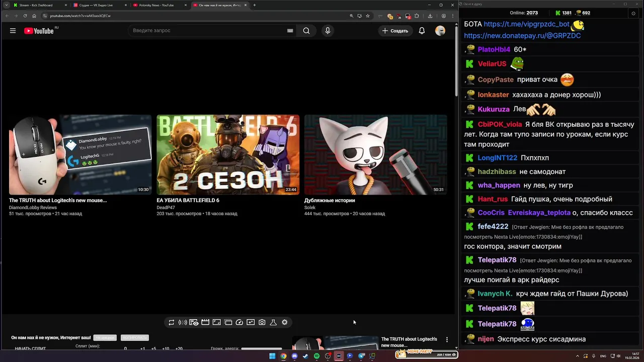Open Chrome downloads icon
Screen dimensions: 644x362
tap(430, 16)
